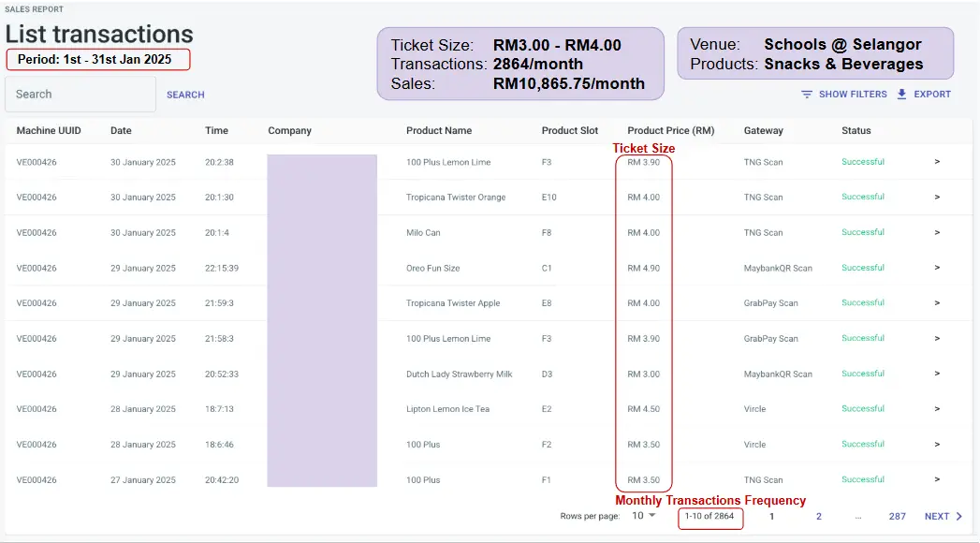Viewport: 980px width, 543px height.
Task: Click the NEXT pagination link
Action: (x=937, y=517)
